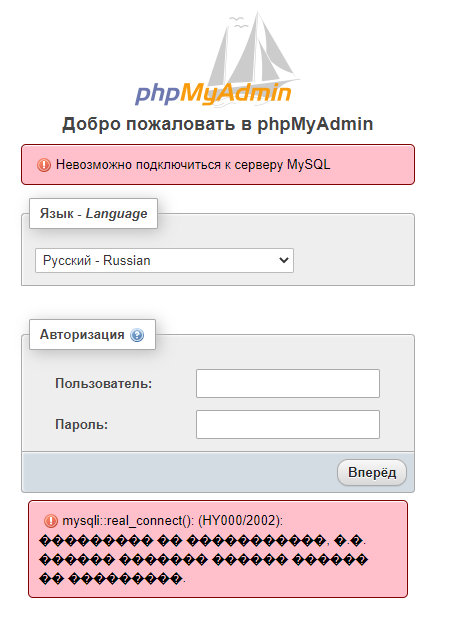Click the Пользователь: field label
Screen dimensions: 467x629
(104, 384)
